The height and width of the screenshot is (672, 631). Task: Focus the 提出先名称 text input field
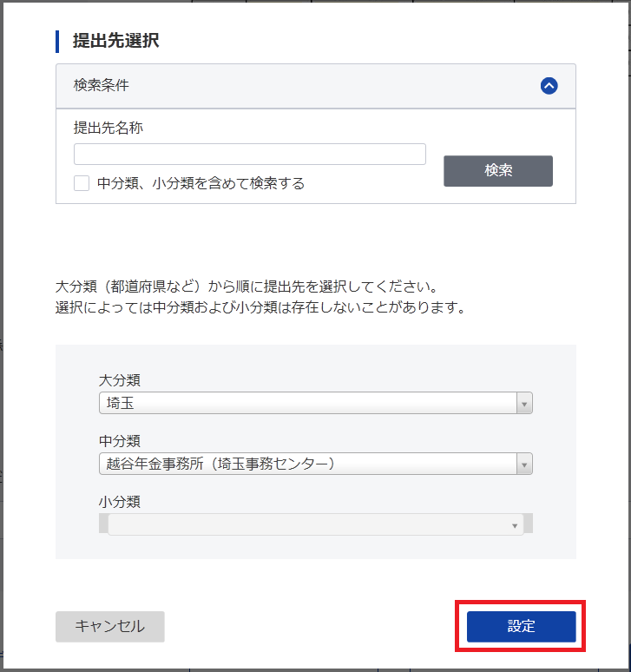250,155
